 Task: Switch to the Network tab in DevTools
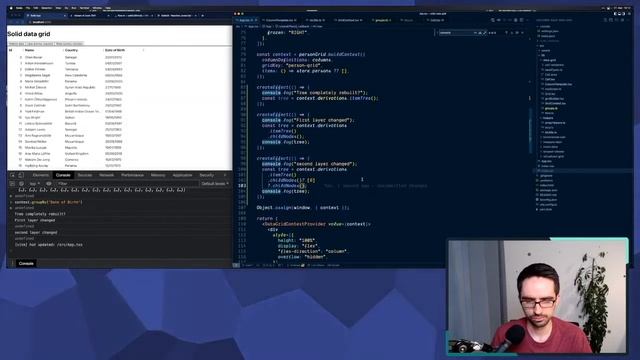tap(107, 175)
